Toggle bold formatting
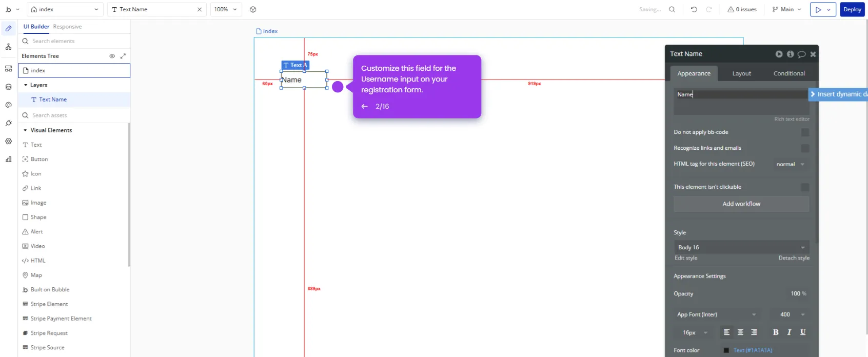The image size is (868, 357). 776,332
